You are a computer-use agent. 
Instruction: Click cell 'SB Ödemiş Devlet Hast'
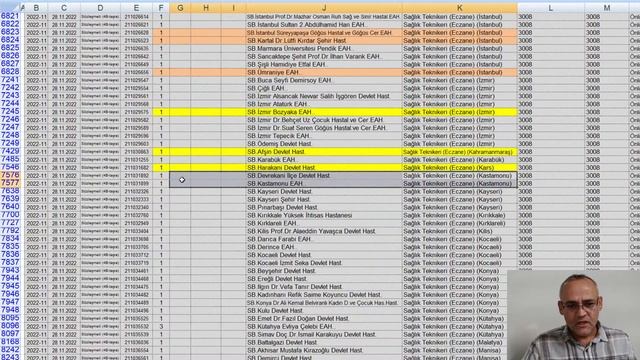324,144
